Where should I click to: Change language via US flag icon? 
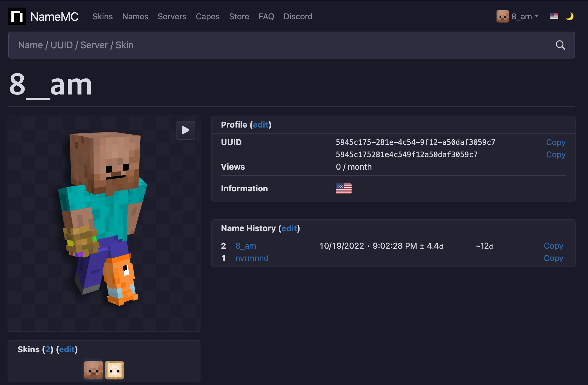(x=554, y=16)
